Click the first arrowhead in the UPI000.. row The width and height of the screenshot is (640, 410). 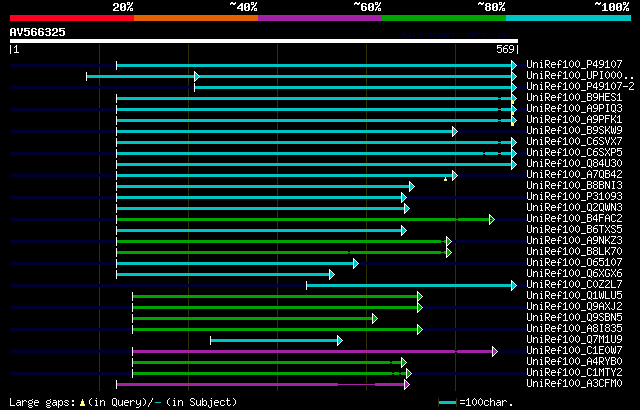click(197, 76)
